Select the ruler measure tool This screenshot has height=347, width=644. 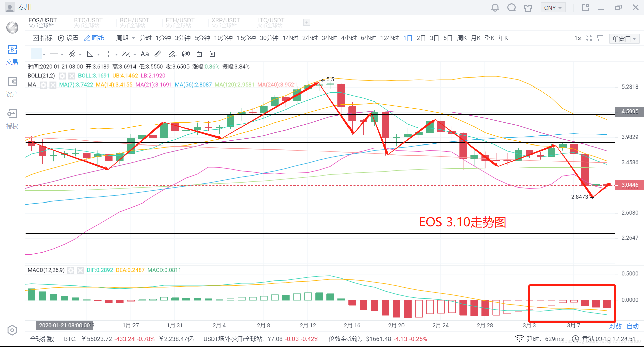coord(158,54)
